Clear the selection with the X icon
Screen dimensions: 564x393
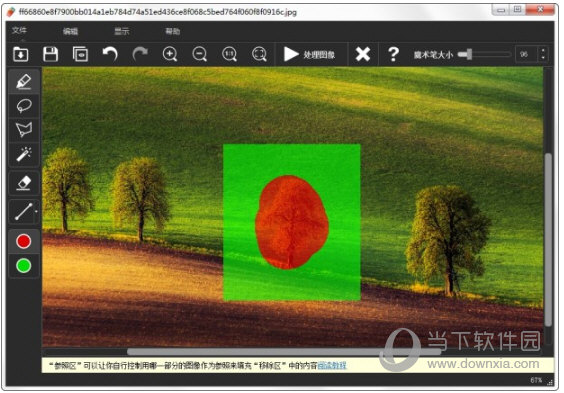[x=363, y=55]
